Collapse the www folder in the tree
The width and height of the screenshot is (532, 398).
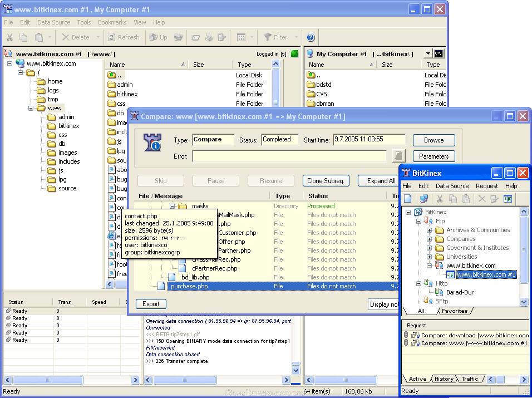click(x=32, y=108)
